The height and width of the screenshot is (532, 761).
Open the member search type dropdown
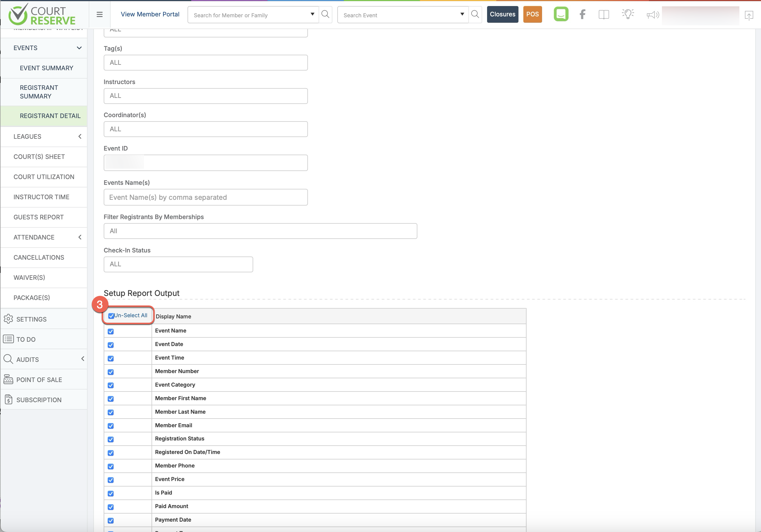coord(312,15)
